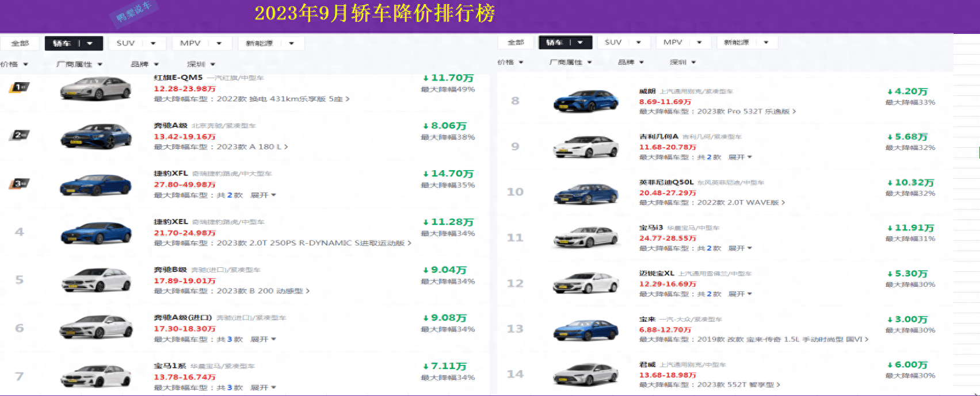
Task: Expand the 品牌 filter in the right list
Action: click(631, 62)
